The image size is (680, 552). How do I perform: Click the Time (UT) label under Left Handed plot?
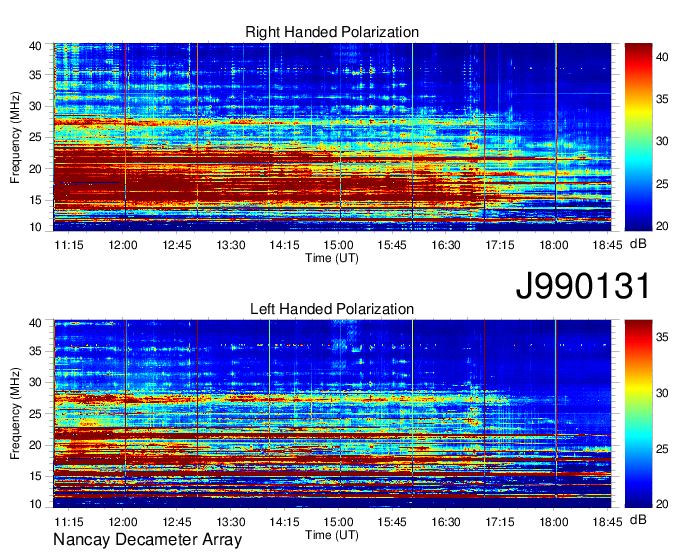(x=332, y=535)
